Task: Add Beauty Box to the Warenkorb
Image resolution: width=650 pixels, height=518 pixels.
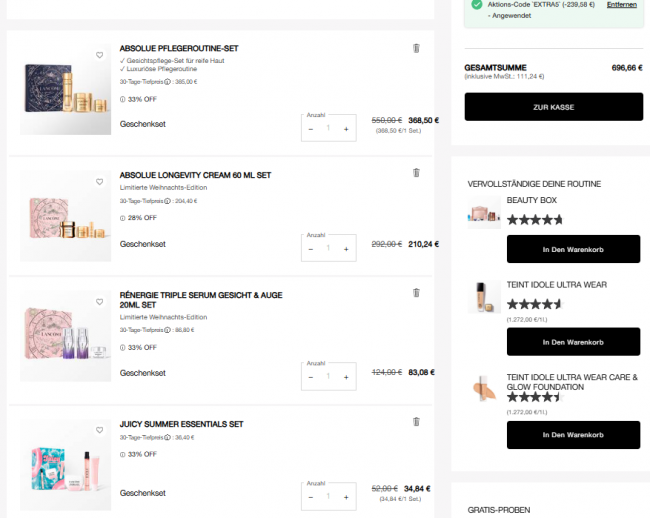Action: [x=573, y=249]
